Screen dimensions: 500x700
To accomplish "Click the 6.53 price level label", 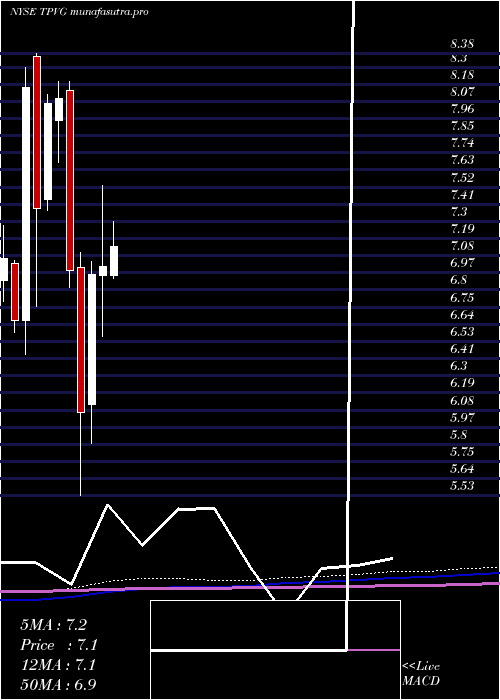I will (462, 332).
